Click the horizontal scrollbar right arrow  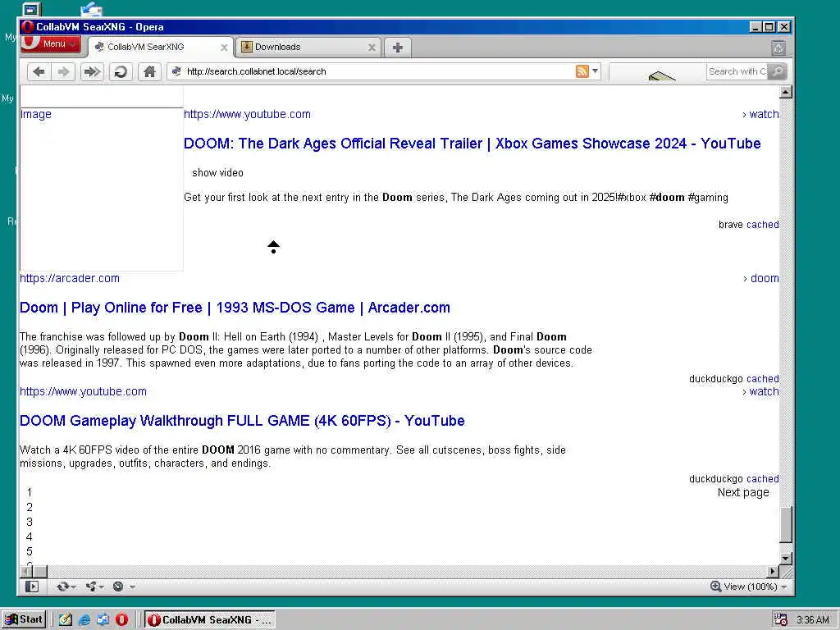pyautogui.click(x=773, y=571)
